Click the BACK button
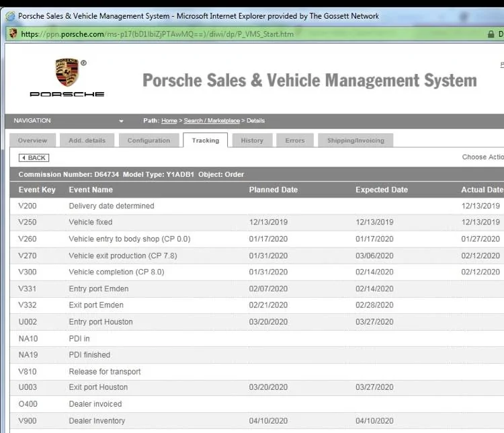This screenshot has width=504, height=433. pos(34,157)
